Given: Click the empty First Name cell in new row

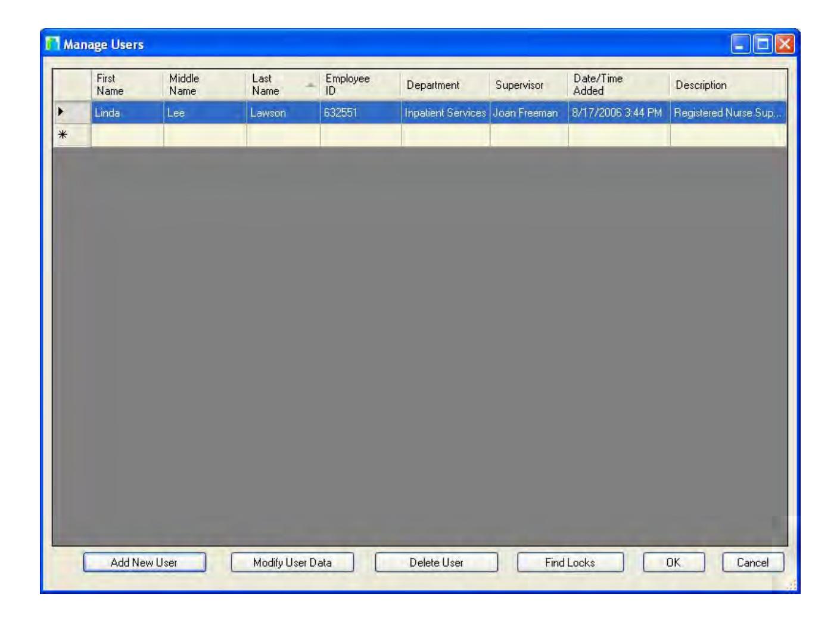Looking at the screenshot, I should point(127,135).
